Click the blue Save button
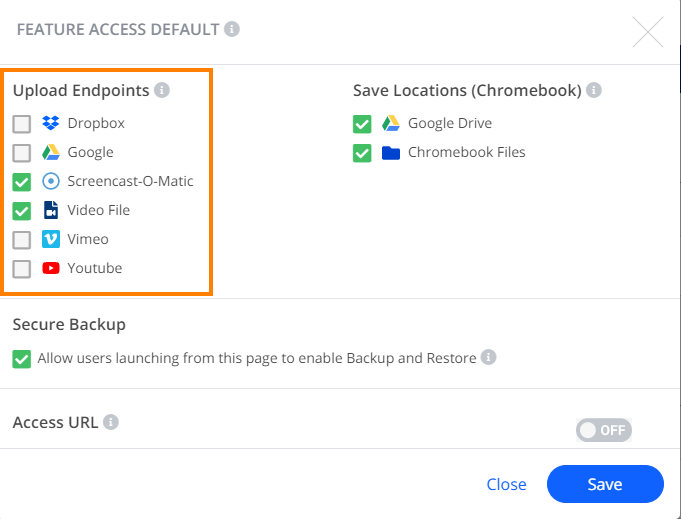Screen dimensions: 681x519 point(605,484)
